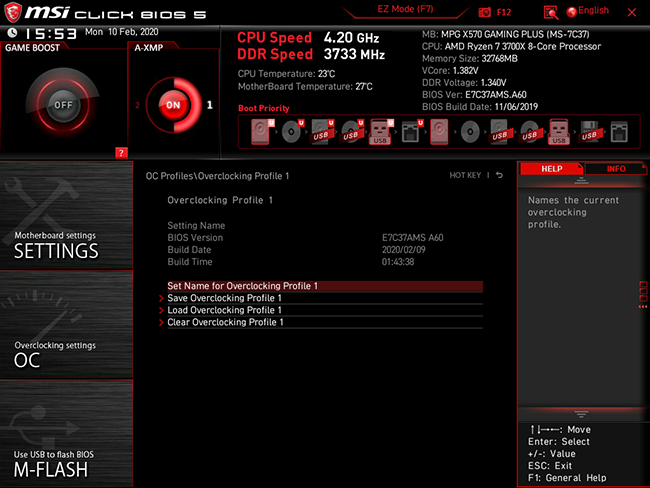650x488 pixels.
Task: Click the BIOS Build Date 11/06/2019 entry
Action: tap(480, 107)
